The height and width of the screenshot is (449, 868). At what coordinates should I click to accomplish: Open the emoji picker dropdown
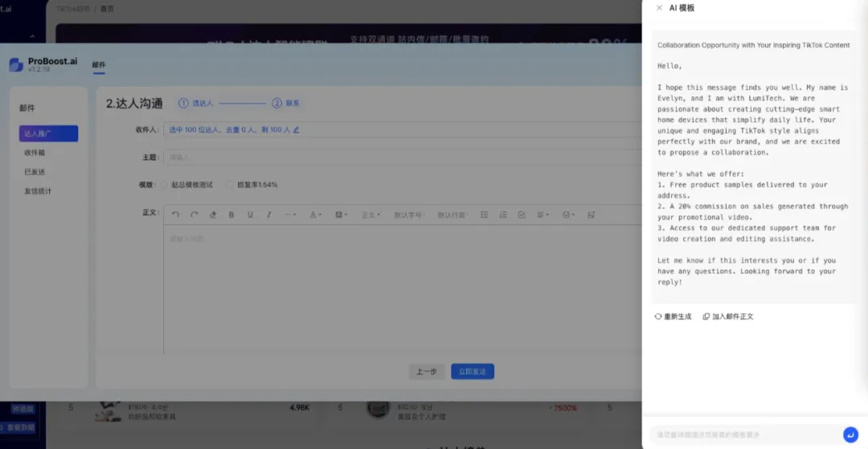[x=568, y=214]
